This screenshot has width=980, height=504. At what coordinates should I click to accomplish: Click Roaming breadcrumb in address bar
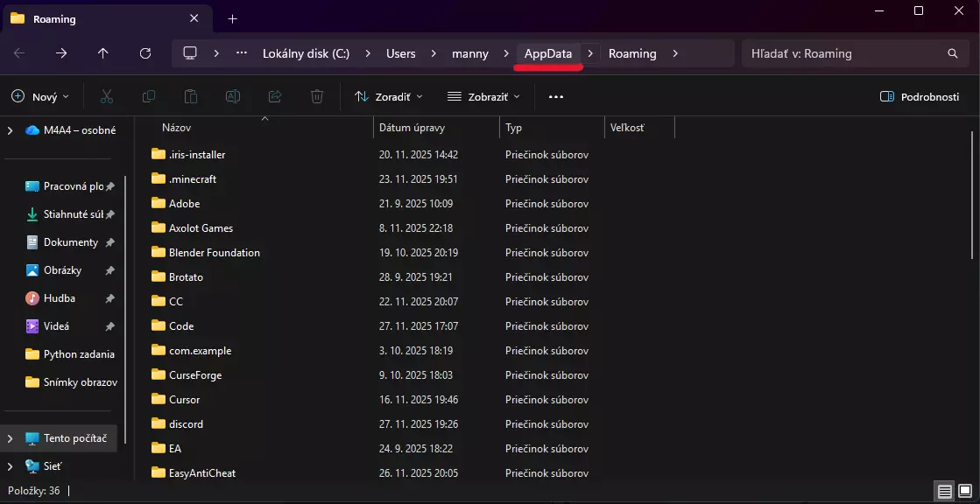pos(632,53)
